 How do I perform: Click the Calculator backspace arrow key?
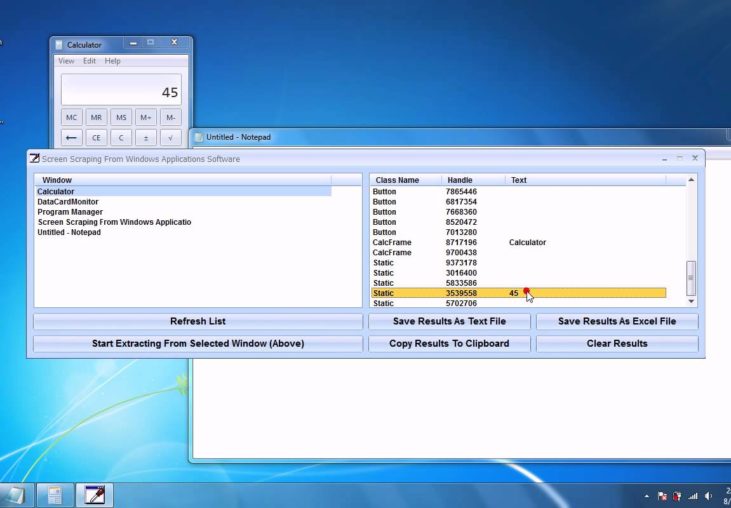pos(72,138)
